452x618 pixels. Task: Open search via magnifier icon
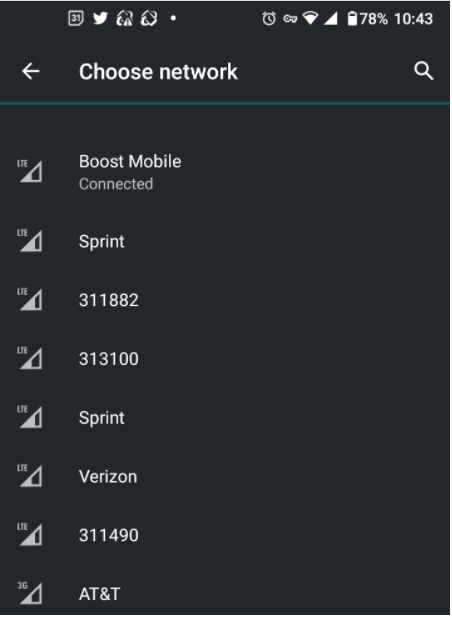pos(424,71)
